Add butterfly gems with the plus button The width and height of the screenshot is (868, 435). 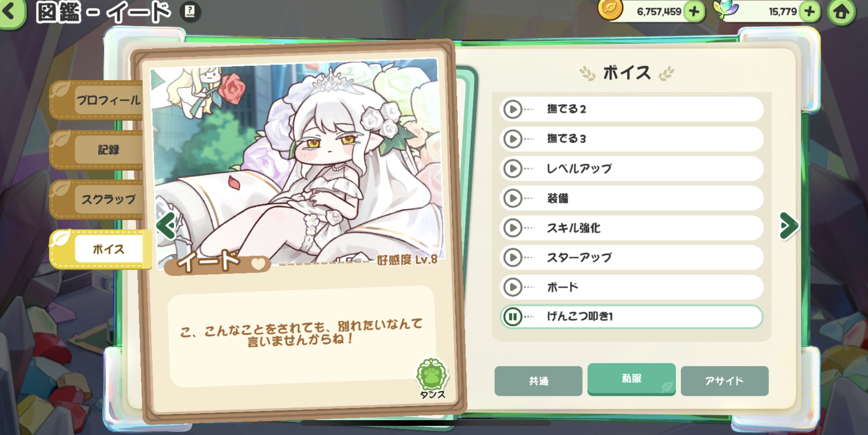[809, 12]
